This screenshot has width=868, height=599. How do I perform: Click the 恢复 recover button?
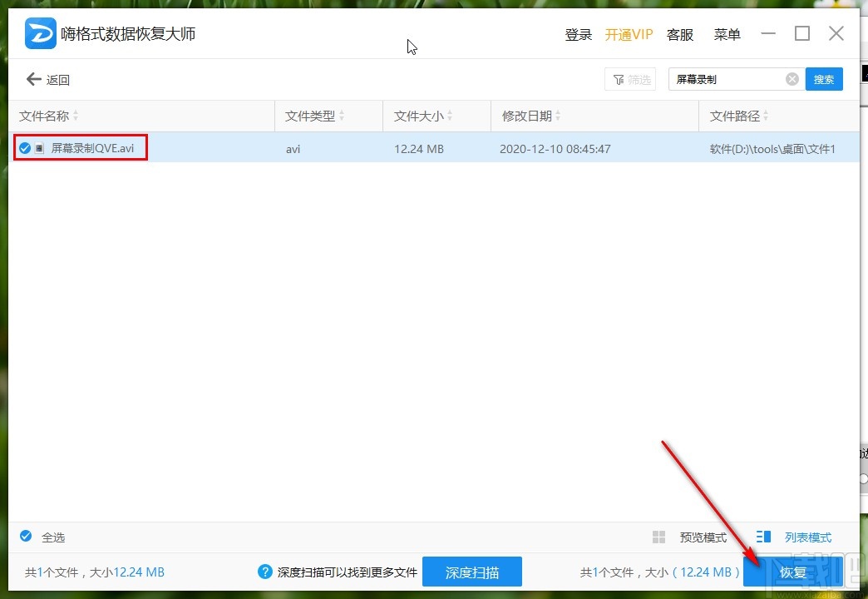tap(793, 572)
